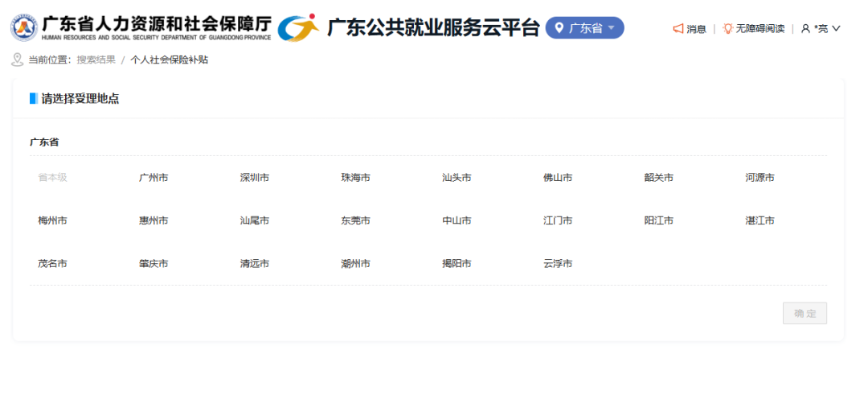Select the disabled 省本级 option
The height and width of the screenshot is (395, 868).
(52, 178)
